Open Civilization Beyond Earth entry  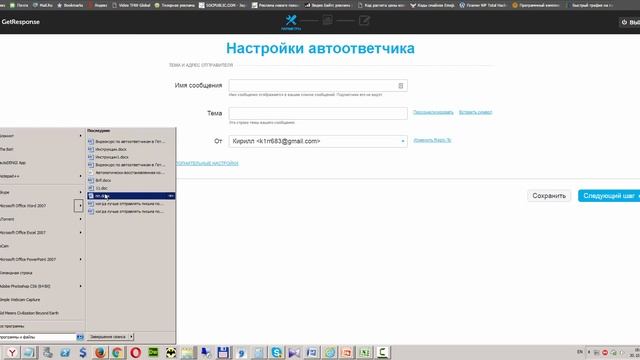pyautogui.click(x=29, y=313)
